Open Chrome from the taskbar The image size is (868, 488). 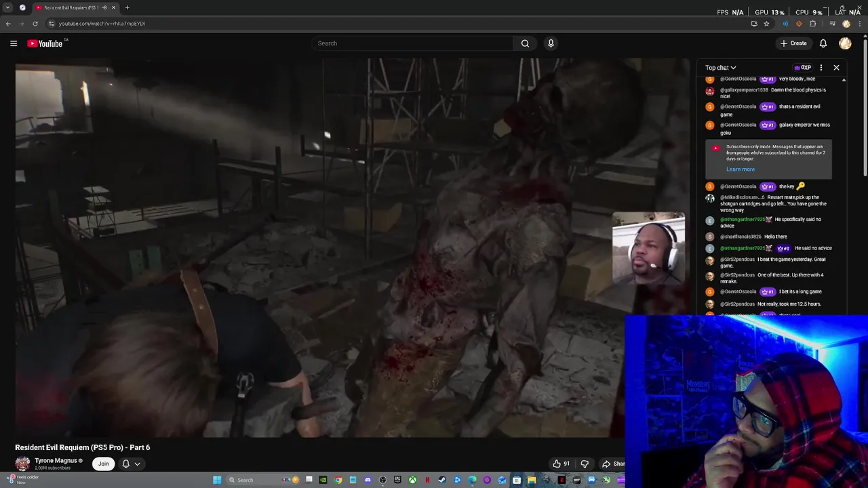click(338, 480)
